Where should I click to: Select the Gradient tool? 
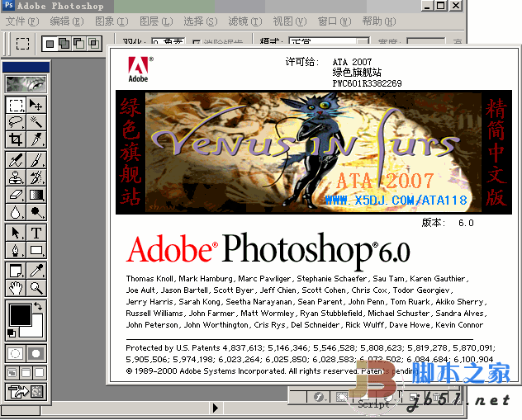(36, 195)
